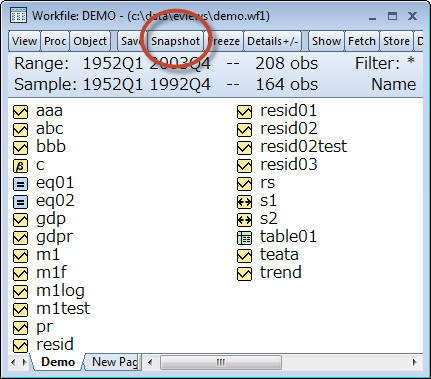Click the series icon next to resid
Viewport: 431px width, 379px height.
[x=20, y=346]
